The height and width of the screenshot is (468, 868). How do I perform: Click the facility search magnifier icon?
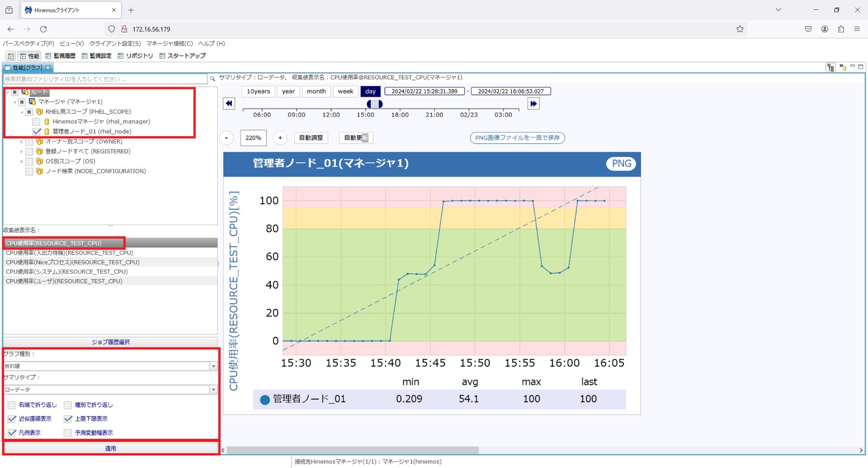pyautogui.click(x=212, y=79)
